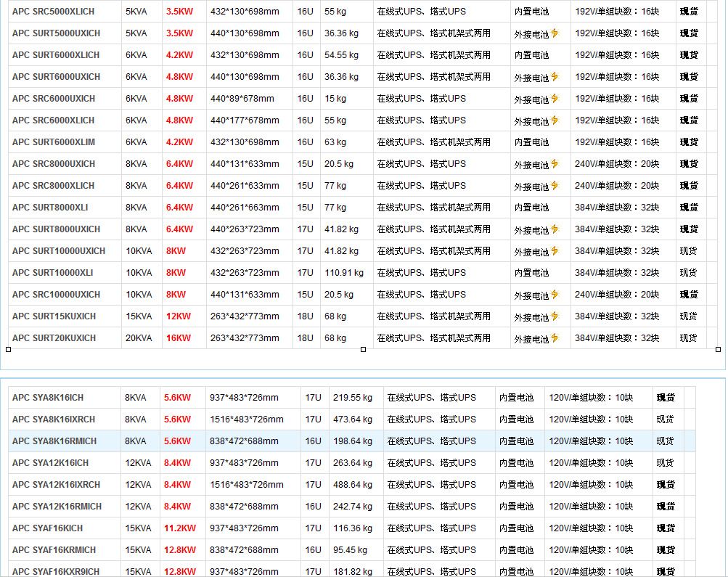Click lightning icon in APC SRC8000XLICH row
This screenshot has height=577, width=728.
coord(555,186)
